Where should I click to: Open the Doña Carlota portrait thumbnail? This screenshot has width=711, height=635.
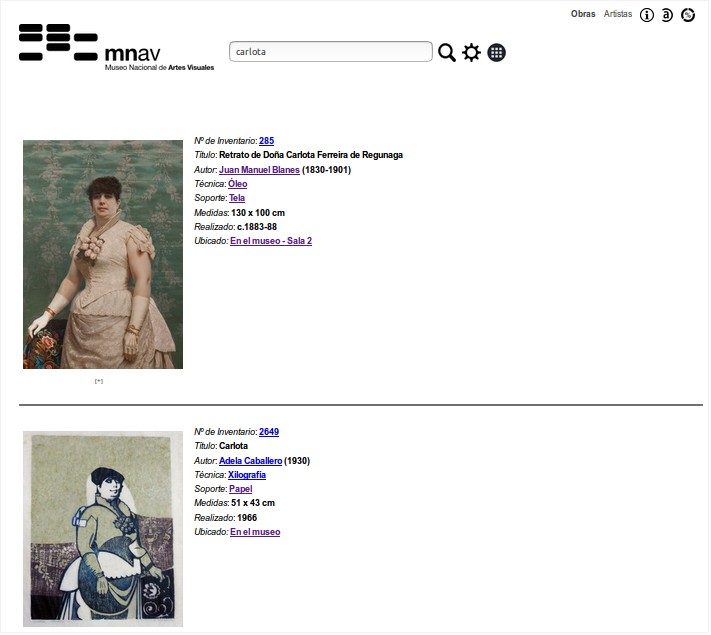coord(103,255)
